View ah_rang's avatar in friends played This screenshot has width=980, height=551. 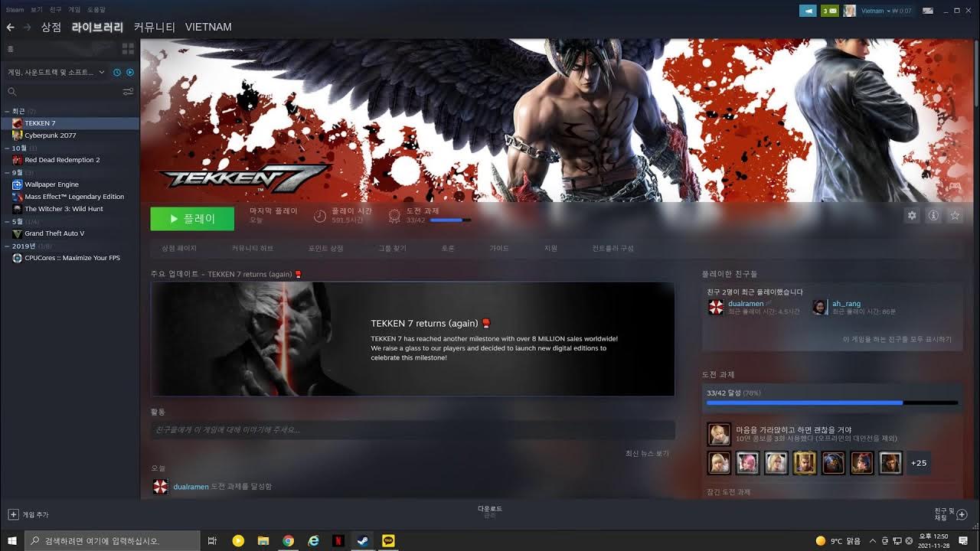820,308
